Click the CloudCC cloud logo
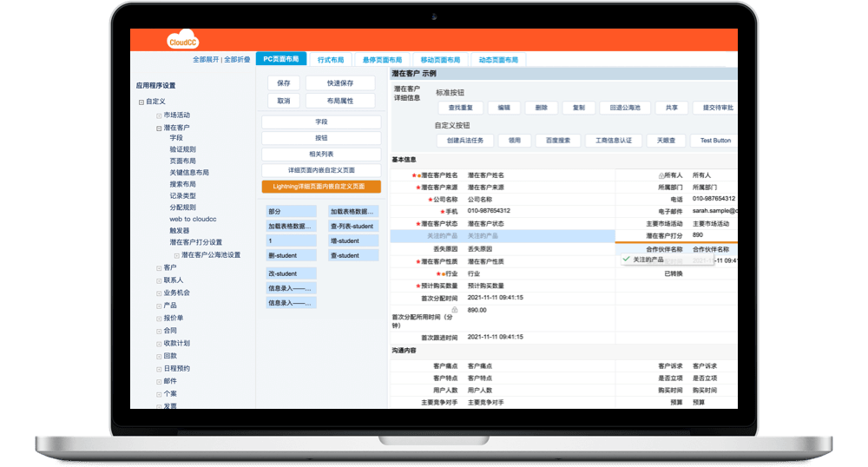Screen dimensions: 868x467 [182, 40]
